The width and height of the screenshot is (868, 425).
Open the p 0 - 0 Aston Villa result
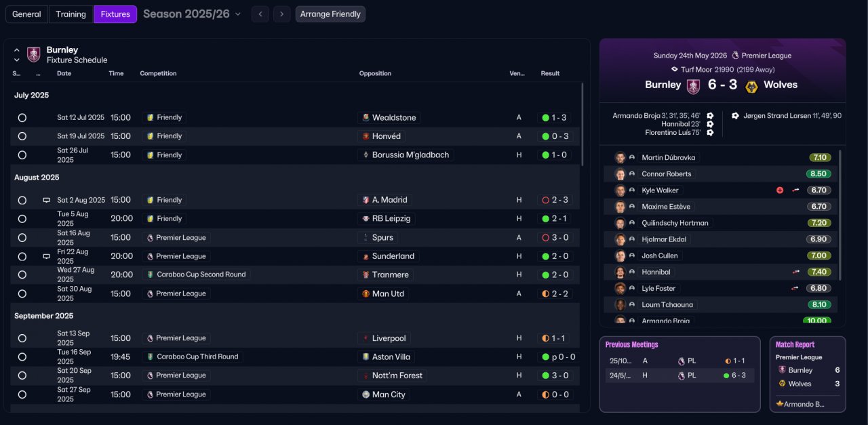(559, 357)
